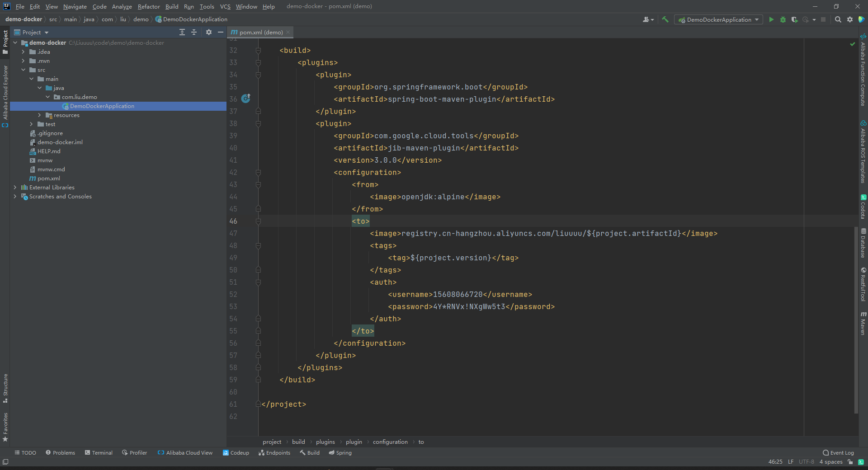Open the Profiler tool window
Screen dimensions: 868x470
click(x=134, y=452)
